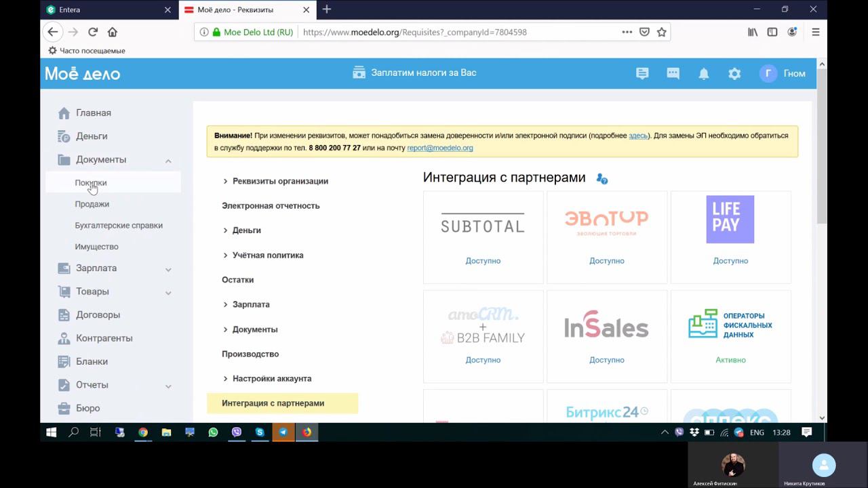Follow the здесь link in the warning

point(638,136)
